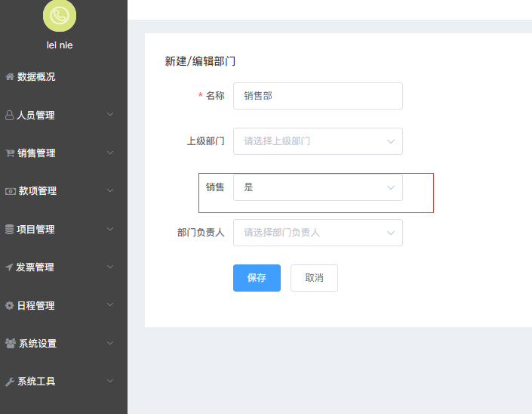Click the blue 保存 button
This screenshot has width=532, height=414.
257,278
